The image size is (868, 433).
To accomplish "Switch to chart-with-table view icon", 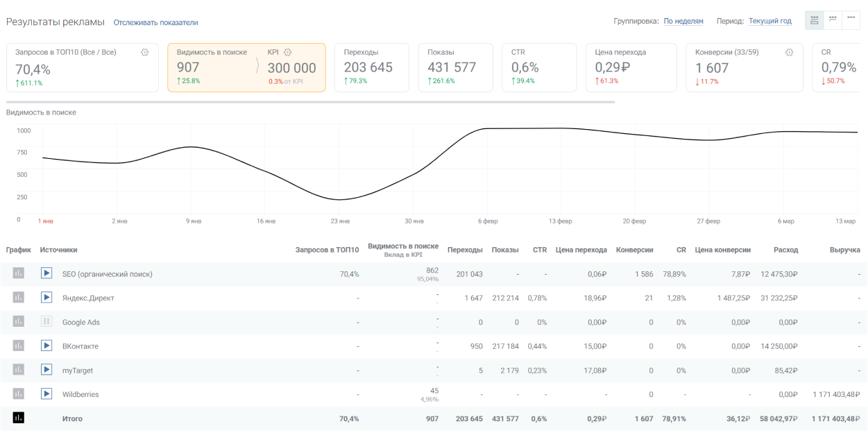I will [x=814, y=20].
